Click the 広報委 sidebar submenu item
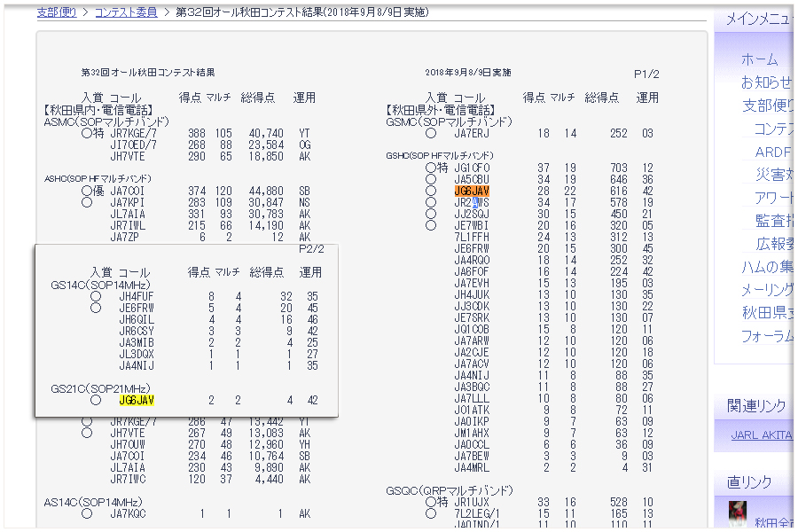The width and height of the screenshot is (798, 532). coord(773,244)
